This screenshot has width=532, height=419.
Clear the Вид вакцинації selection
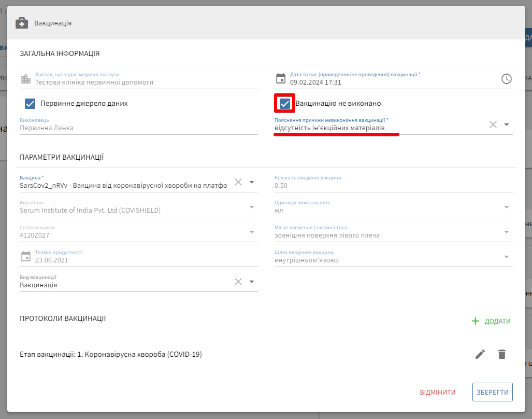tap(238, 282)
